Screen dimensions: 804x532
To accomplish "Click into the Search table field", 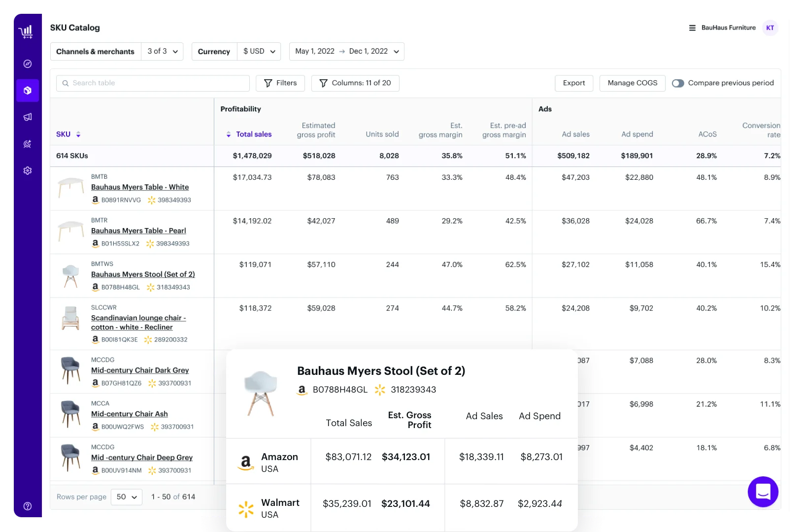I will (153, 83).
